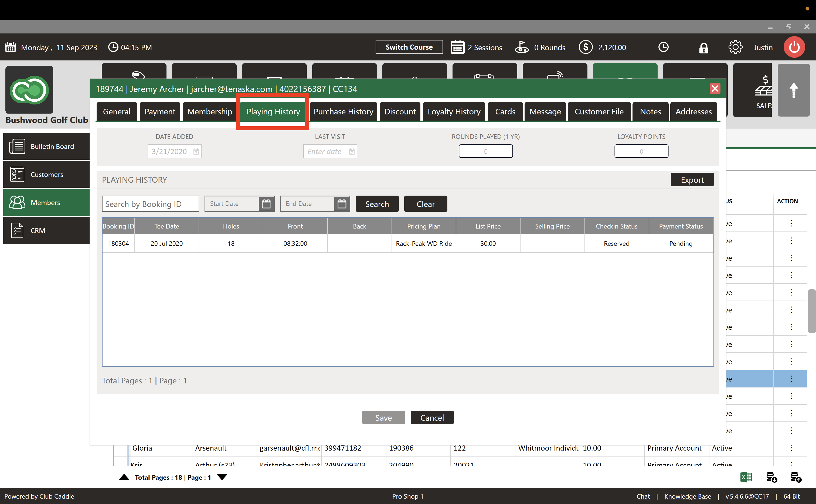This screenshot has height=504, width=816.
Task: Open Date Added calendar dropdown
Action: 196,152
